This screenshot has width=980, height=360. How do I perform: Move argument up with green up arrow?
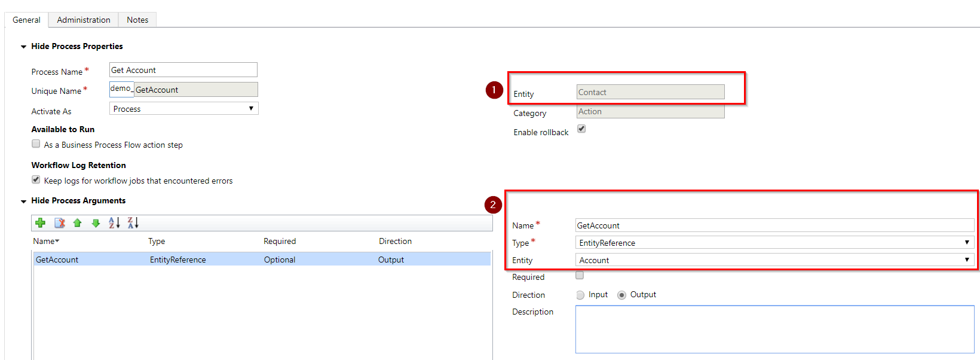click(x=77, y=223)
